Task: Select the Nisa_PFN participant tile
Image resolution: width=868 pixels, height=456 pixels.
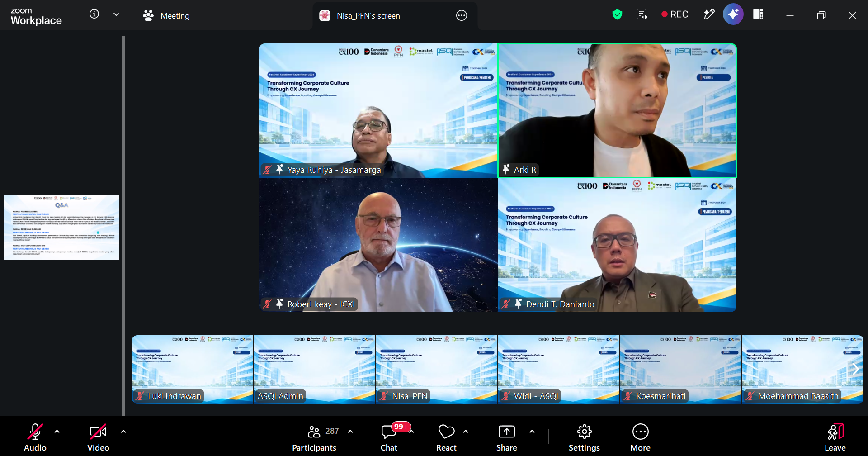Action: (x=437, y=369)
